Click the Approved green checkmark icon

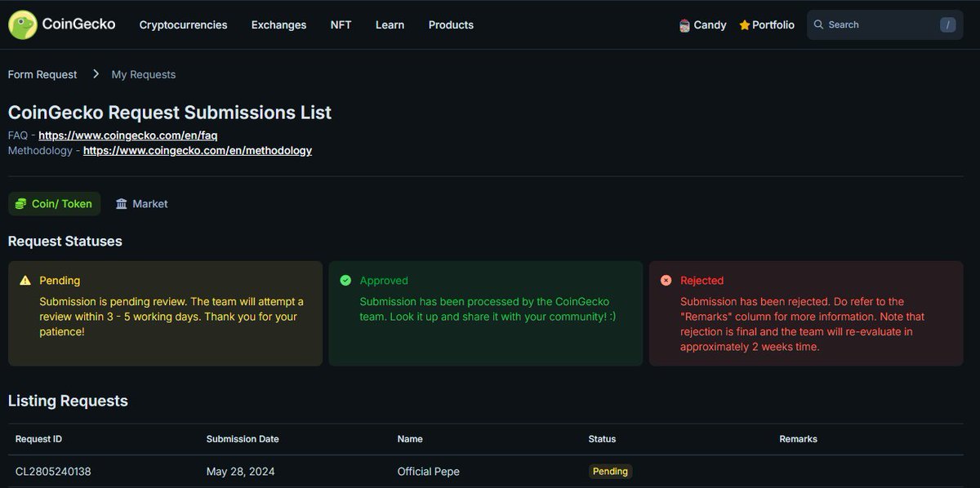345,281
